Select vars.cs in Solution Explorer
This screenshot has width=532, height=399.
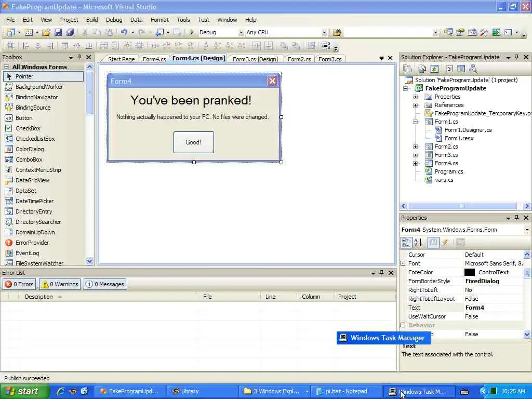coord(444,180)
